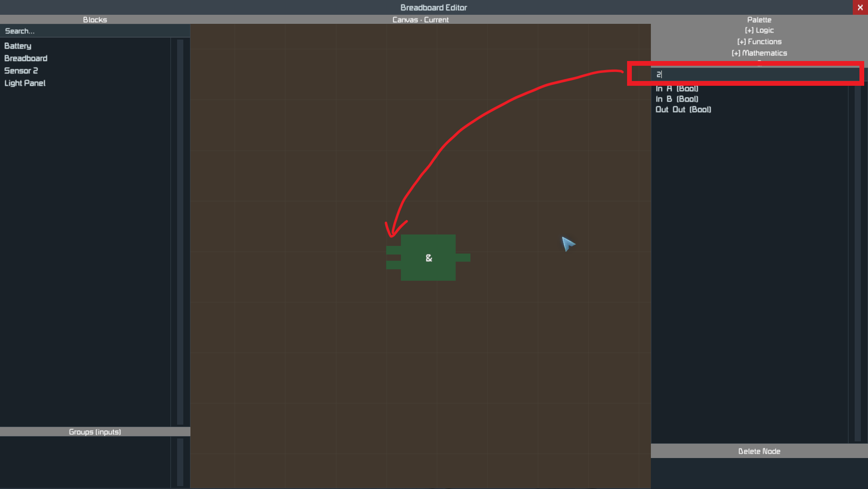
Task: Click the AND node's bottom input pin
Action: pyautogui.click(x=393, y=265)
